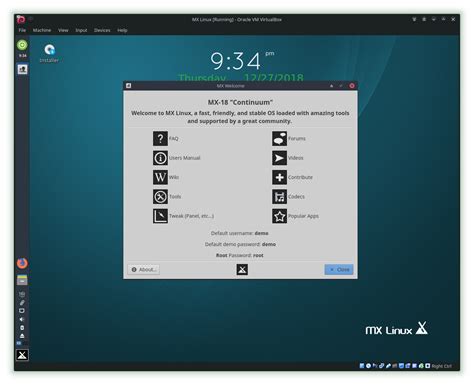Click VirtualBox hard disk status icon
The height and width of the screenshot is (385, 474).
pyautogui.click(x=362, y=366)
